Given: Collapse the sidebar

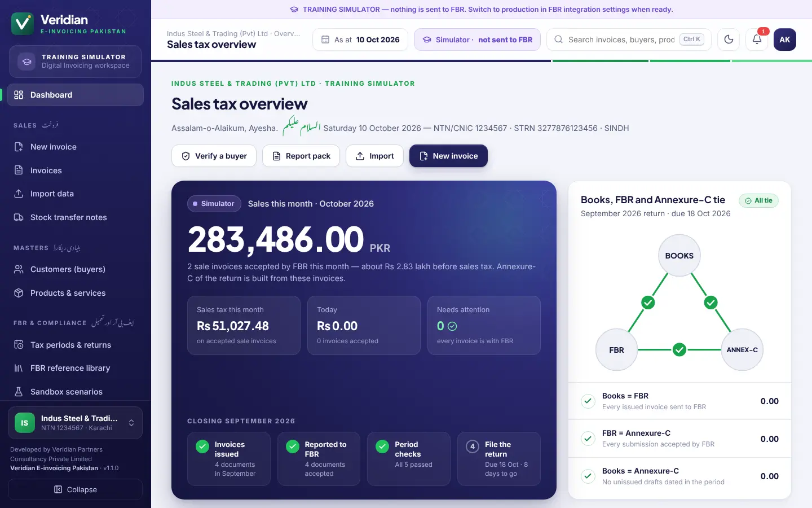Looking at the screenshot, I should click(x=75, y=489).
